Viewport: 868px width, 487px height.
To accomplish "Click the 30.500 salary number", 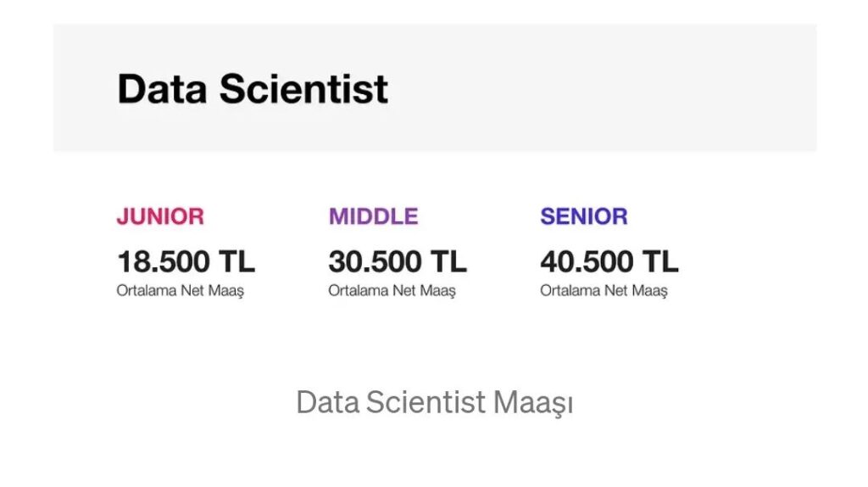I will [x=374, y=261].
